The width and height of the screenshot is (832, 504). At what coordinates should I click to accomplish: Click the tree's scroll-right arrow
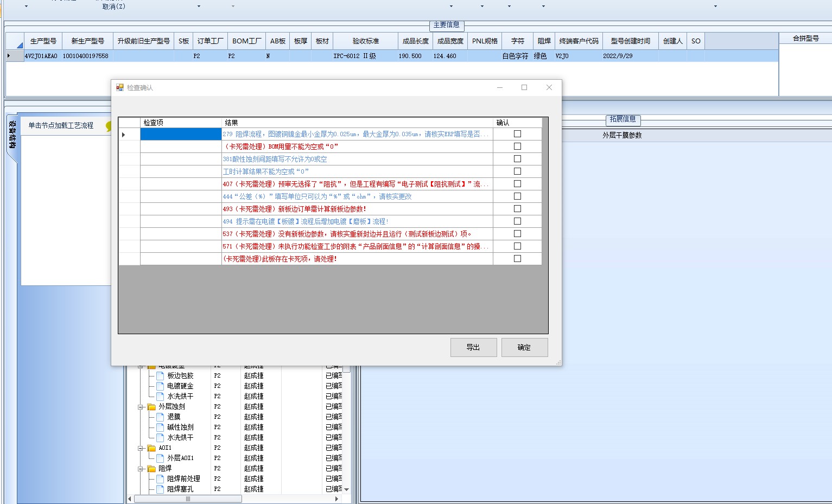tap(336, 499)
